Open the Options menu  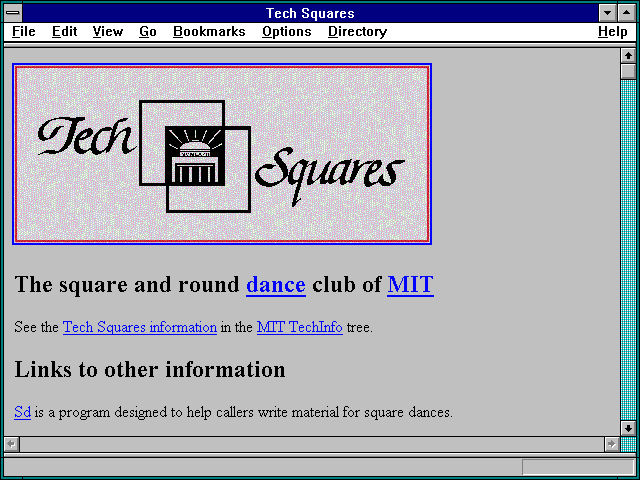coord(287,31)
